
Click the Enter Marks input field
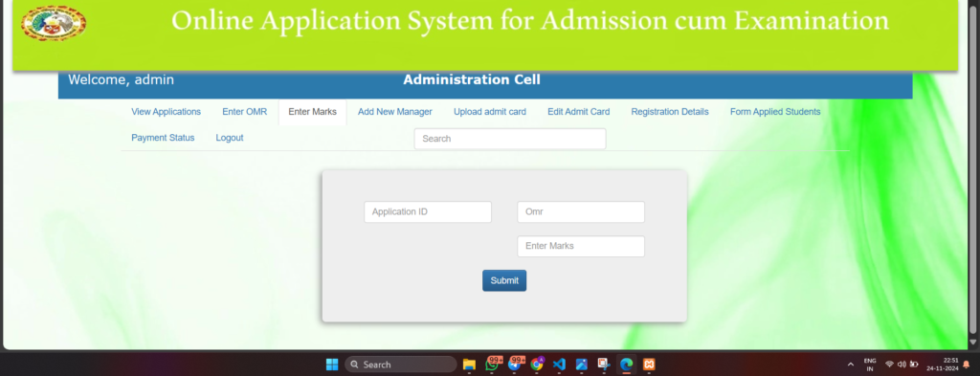581,246
